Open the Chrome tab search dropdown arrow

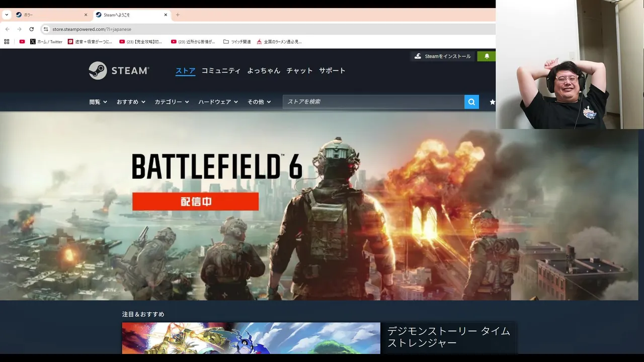pyautogui.click(x=7, y=15)
